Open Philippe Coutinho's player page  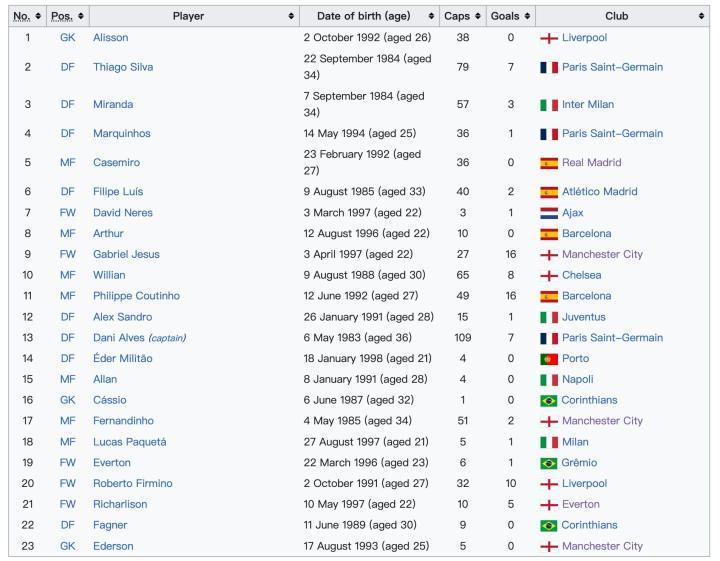tap(136, 296)
